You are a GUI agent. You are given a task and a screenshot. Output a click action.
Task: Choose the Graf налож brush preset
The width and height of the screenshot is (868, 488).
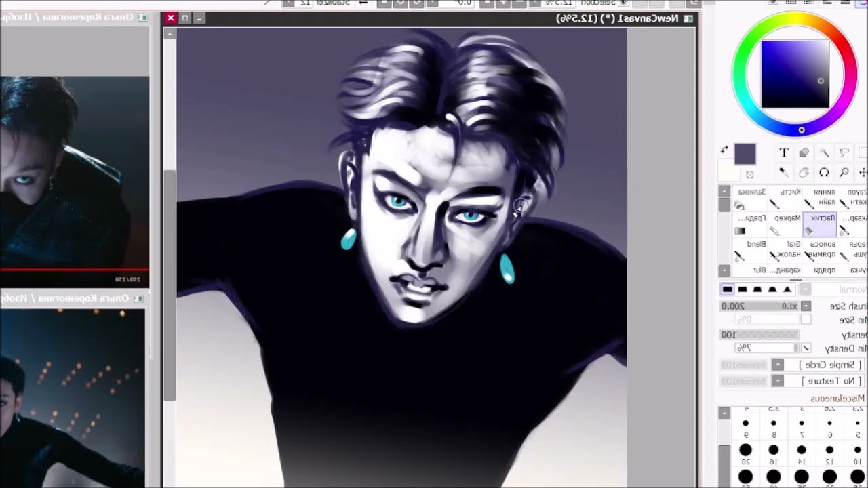coord(783,250)
